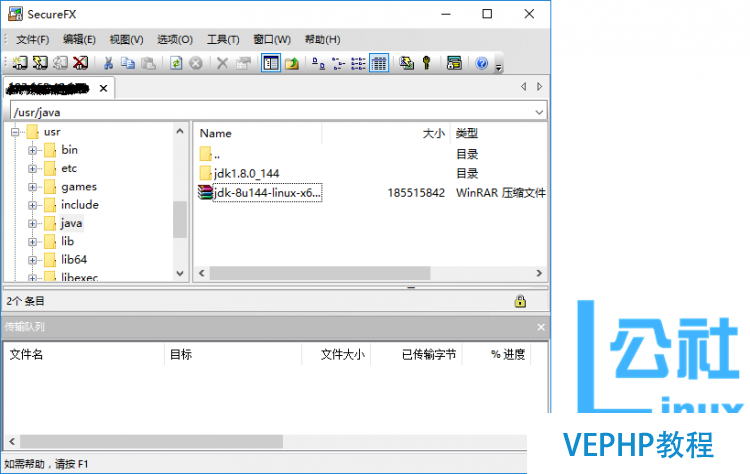Click the Reconnect toolbar icon

60,63
